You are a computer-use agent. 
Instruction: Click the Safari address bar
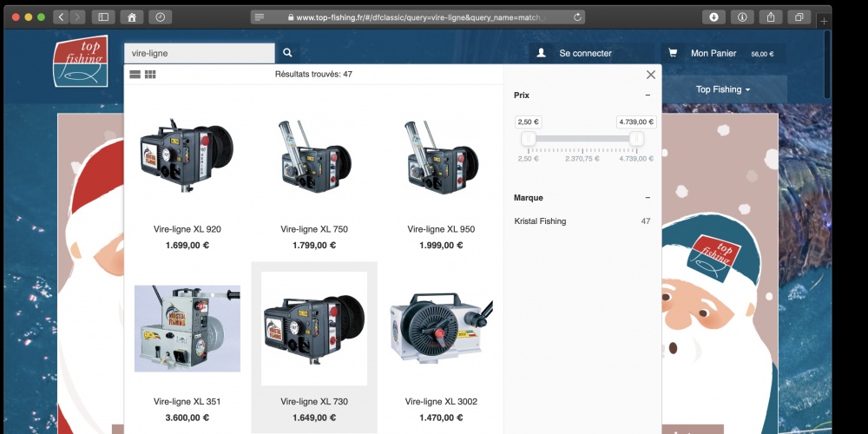pyautogui.click(x=418, y=17)
